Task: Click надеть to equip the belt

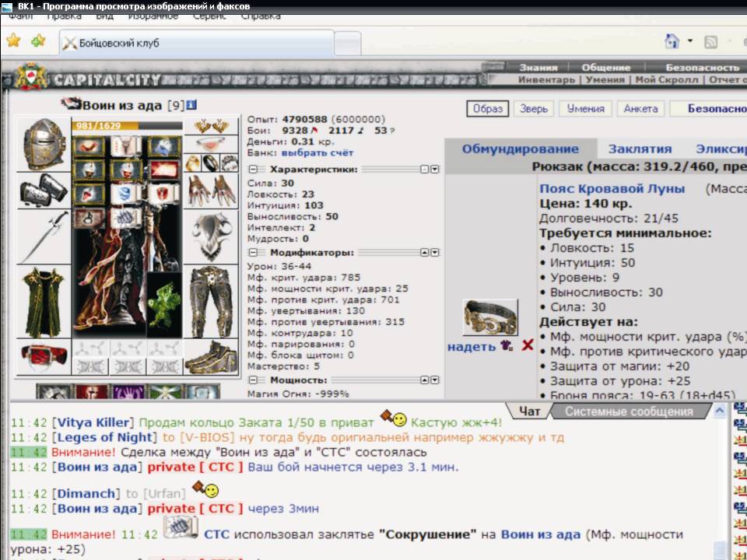Action: pos(472,347)
